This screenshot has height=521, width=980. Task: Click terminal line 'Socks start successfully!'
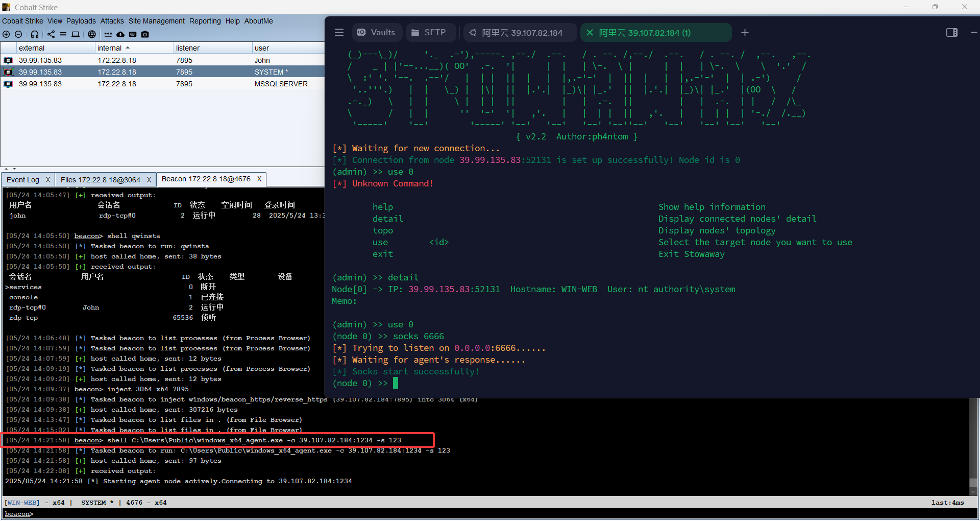pos(406,371)
